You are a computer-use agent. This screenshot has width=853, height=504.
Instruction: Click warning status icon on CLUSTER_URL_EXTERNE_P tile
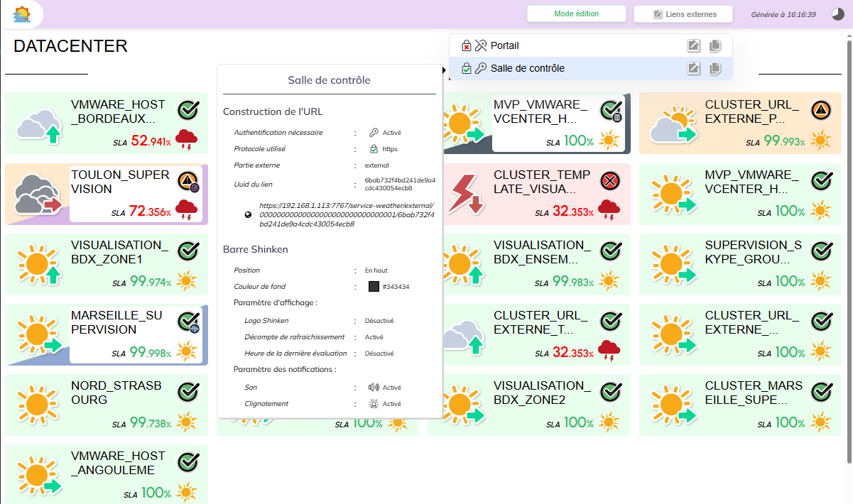pos(821,110)
